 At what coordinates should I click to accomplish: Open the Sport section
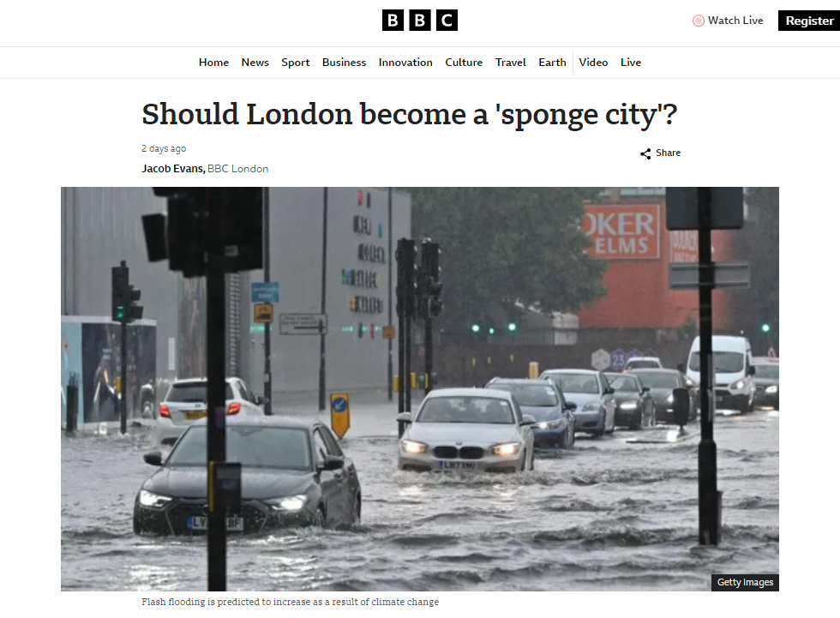295,62
